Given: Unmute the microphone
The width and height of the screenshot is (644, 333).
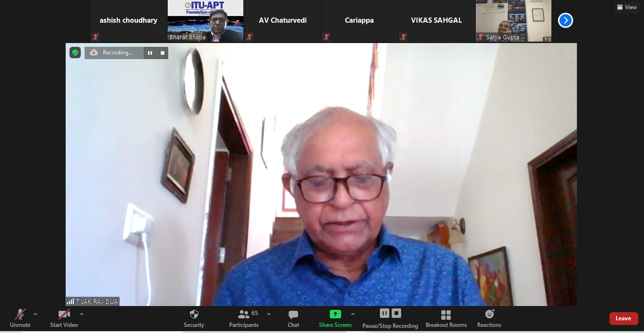Looking at the screenshot, I should click(20, 318).
